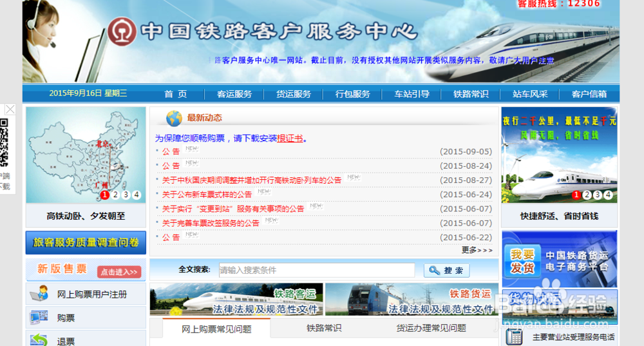
Task: Click the QR code image on left edge
Action: tap(4, 142)
